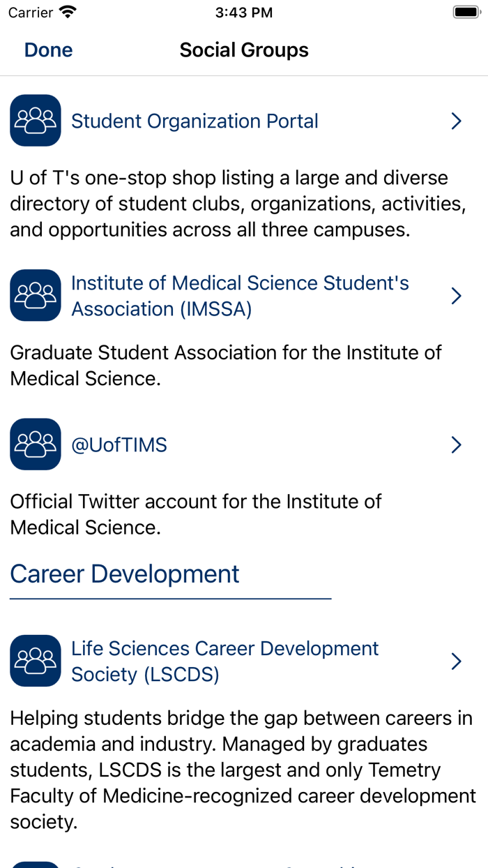Screen dimensions: 488x868
Task: Click the Social Groups title
Action: [244, 50]
